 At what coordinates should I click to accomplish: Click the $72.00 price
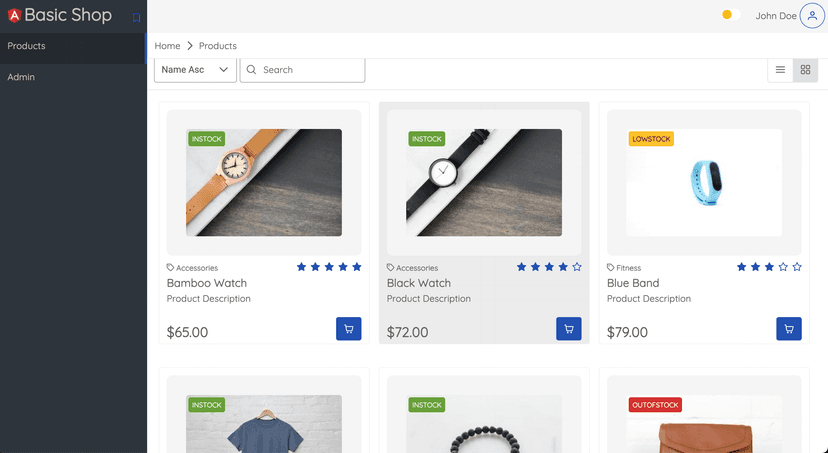pyautogui.click(x=408, y=332)
